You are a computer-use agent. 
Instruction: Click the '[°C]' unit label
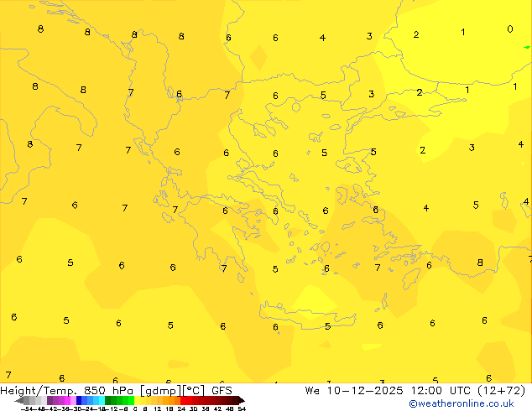[x=193, y=391]
